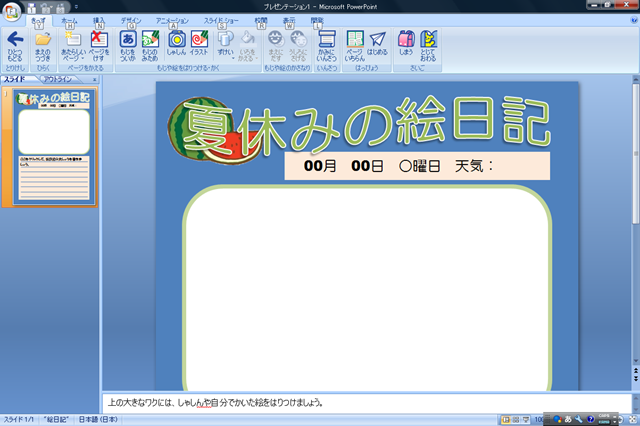
Task: Click the 天気： weather text
Action: pyautogui.click(x=474, y=166)
